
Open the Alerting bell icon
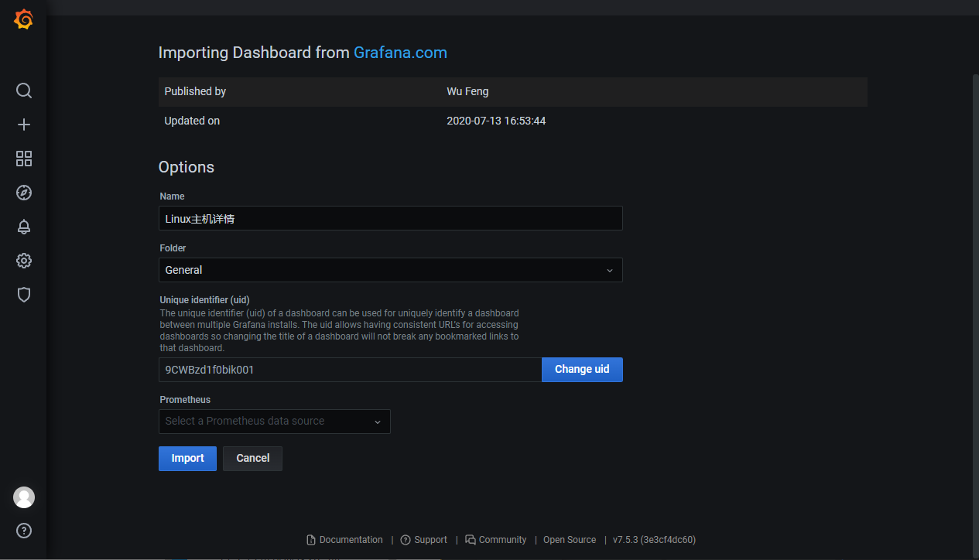(x=24, y=227)
